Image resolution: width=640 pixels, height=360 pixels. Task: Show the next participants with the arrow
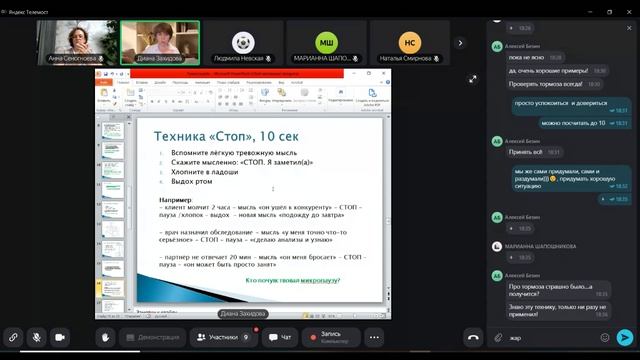[460, 43]
